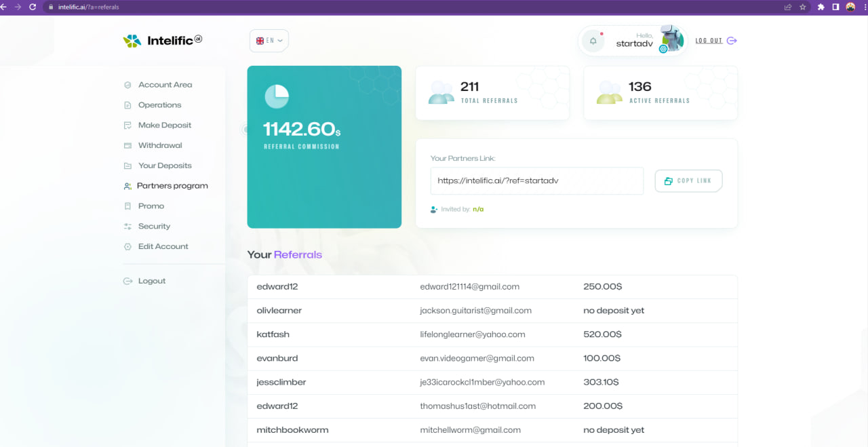Select the katfash referral row

pos(492,334)
